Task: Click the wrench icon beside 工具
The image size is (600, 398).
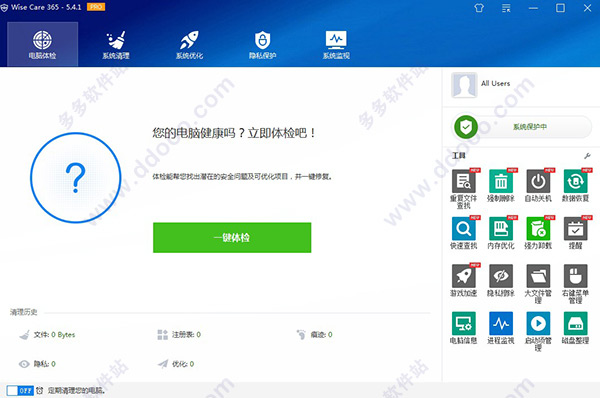Action: pos(587,156)
